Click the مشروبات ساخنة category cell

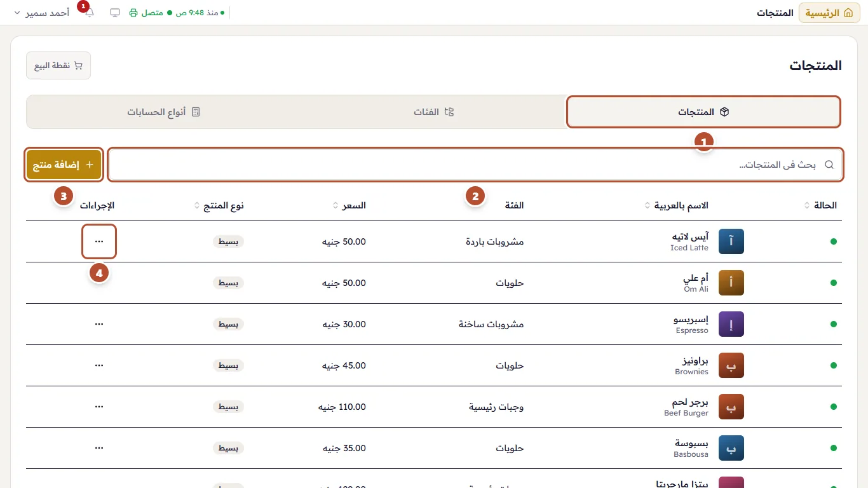click(x=491, y=324)
